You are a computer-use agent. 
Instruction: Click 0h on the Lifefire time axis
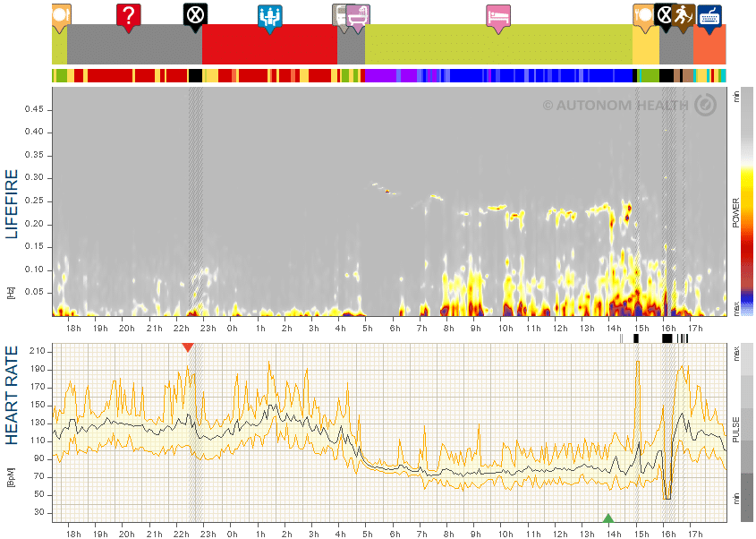[233, 329]
